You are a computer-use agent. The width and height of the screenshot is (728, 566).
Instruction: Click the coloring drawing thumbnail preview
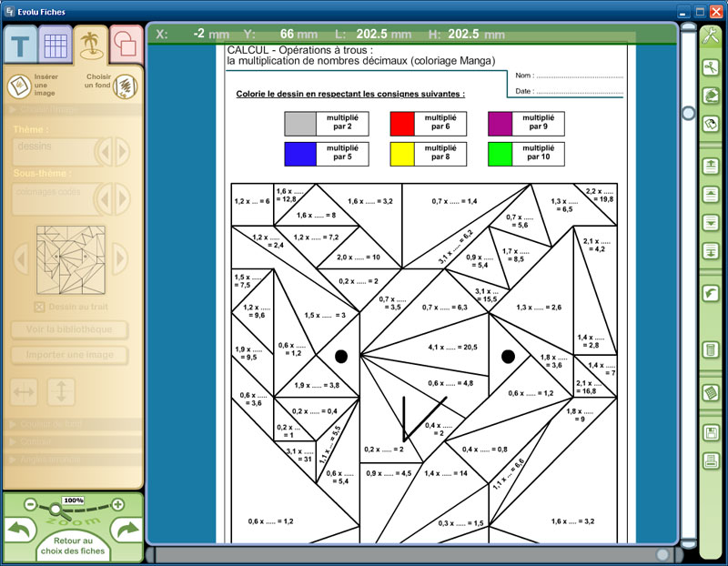click(x=71, y=261)
